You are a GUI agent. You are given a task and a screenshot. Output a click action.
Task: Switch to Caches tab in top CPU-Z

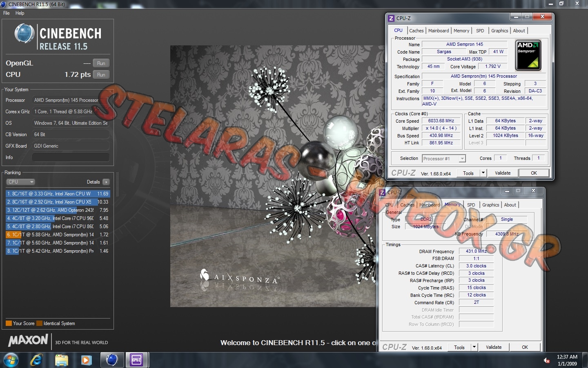(x=416, y=31)
